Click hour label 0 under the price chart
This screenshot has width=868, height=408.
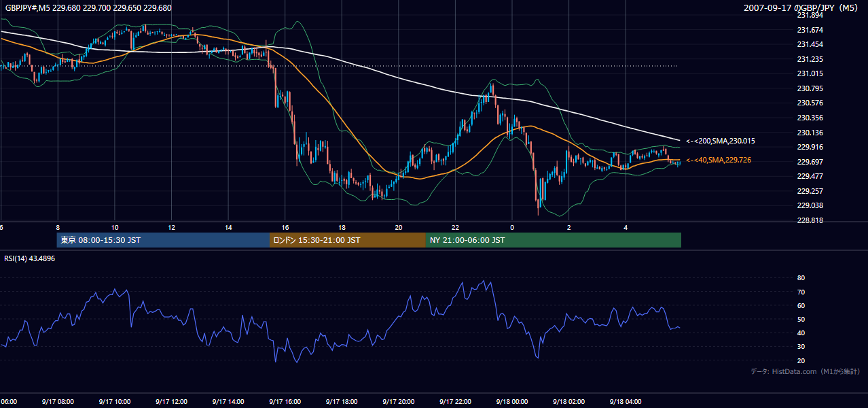coord(512,227)
